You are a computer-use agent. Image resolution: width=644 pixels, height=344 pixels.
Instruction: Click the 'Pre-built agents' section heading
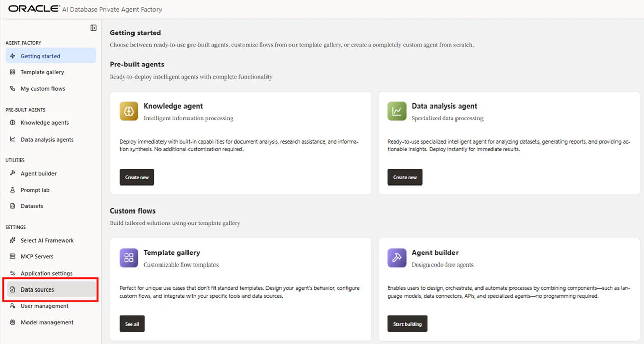pos(137,64)
